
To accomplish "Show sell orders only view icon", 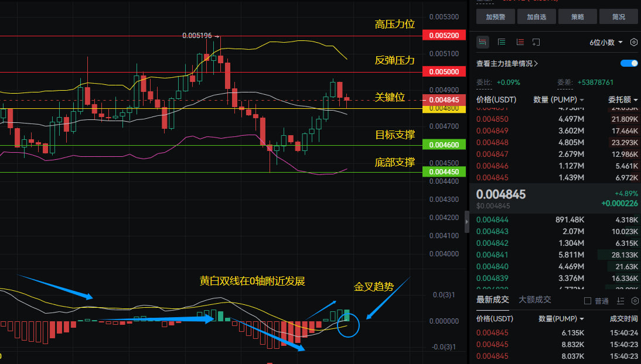I will click(x=520, y=42).
